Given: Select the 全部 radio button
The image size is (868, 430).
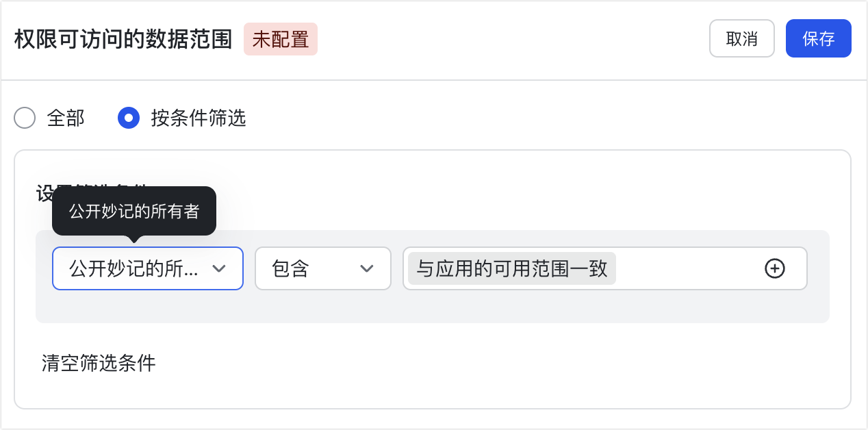Looking at the screenshot, I should [25, 118].
